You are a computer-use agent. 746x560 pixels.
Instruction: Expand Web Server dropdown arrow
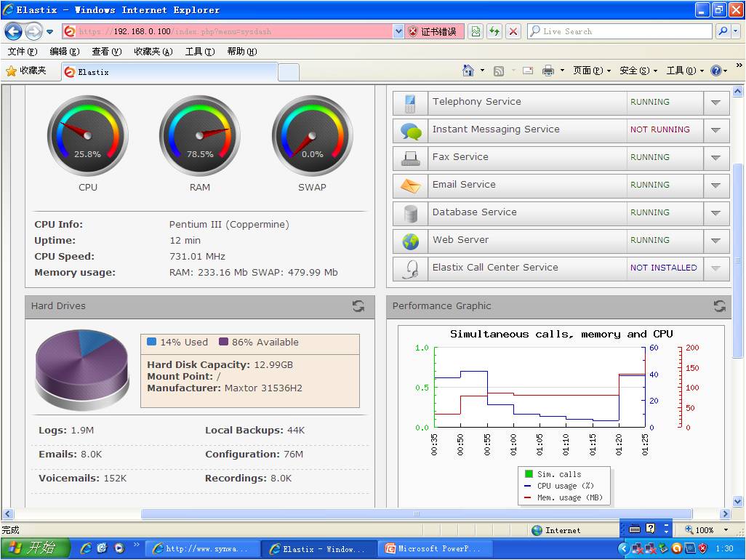point(715,240)
